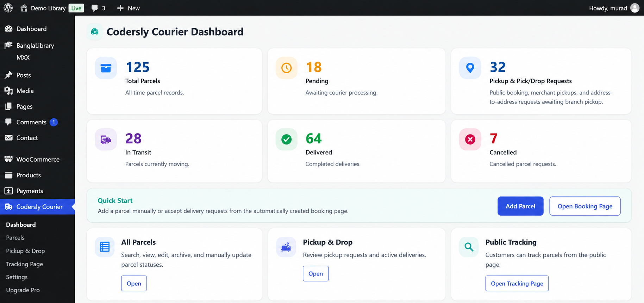Click the 125 Total Parcels number

(x=138, y=67)
